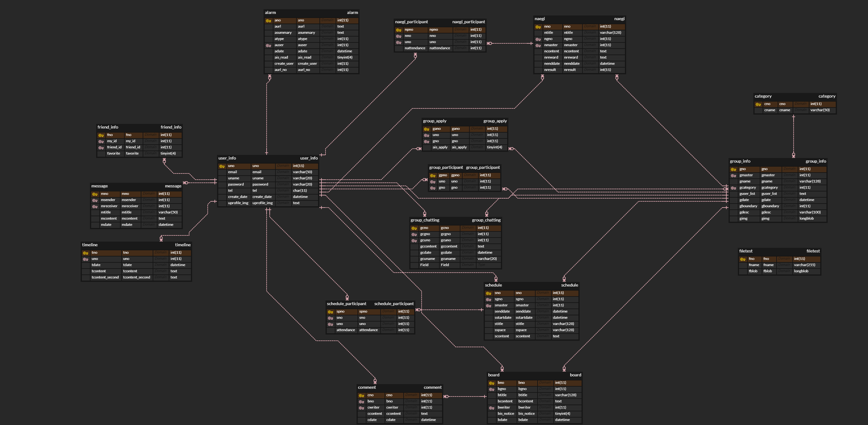Select datetime type in comment cdate row

pyautogui.click(x=428, y=420)
